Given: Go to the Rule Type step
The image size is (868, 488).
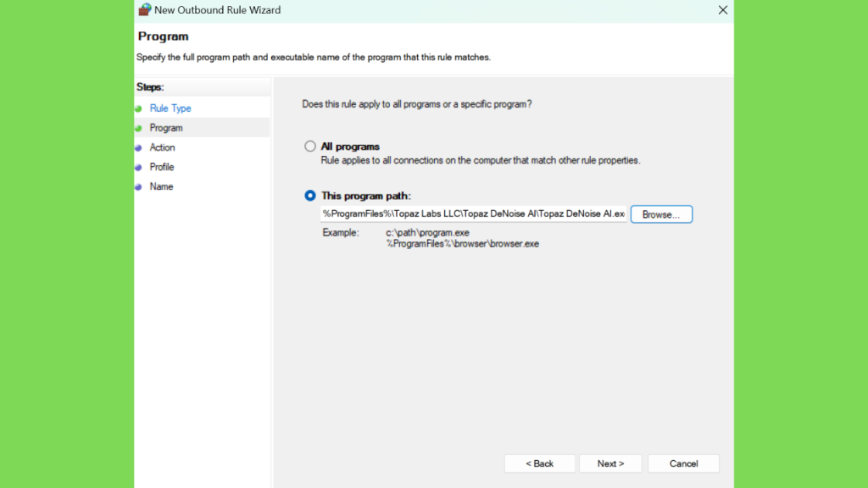Looking at the screenshot, I should click(x=170, y=108).
